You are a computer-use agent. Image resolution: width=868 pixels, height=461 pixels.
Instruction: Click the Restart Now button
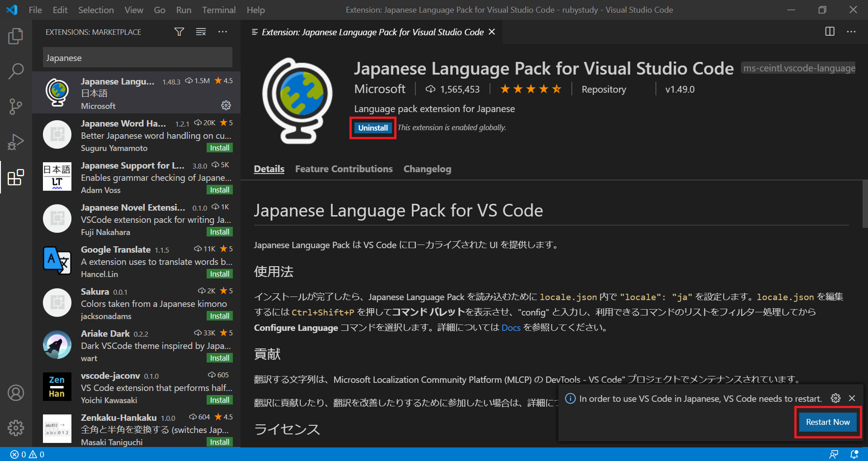coord(828,422)
